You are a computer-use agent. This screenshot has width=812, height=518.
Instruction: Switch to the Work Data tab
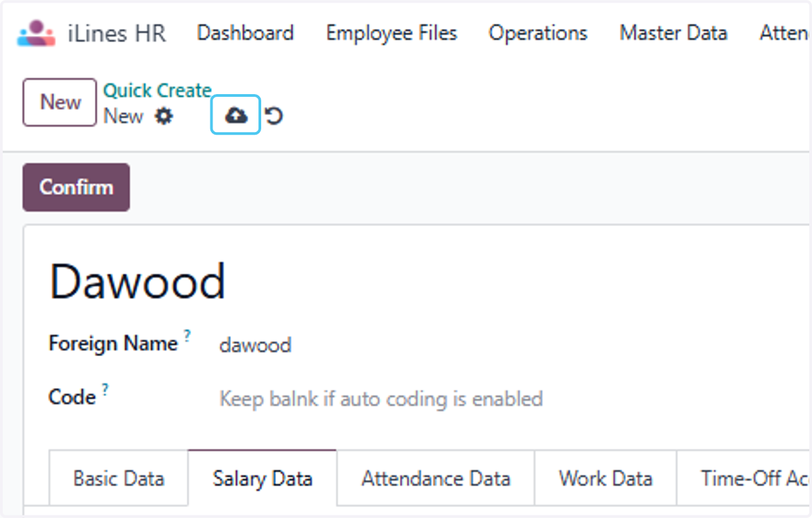[606, 479]
